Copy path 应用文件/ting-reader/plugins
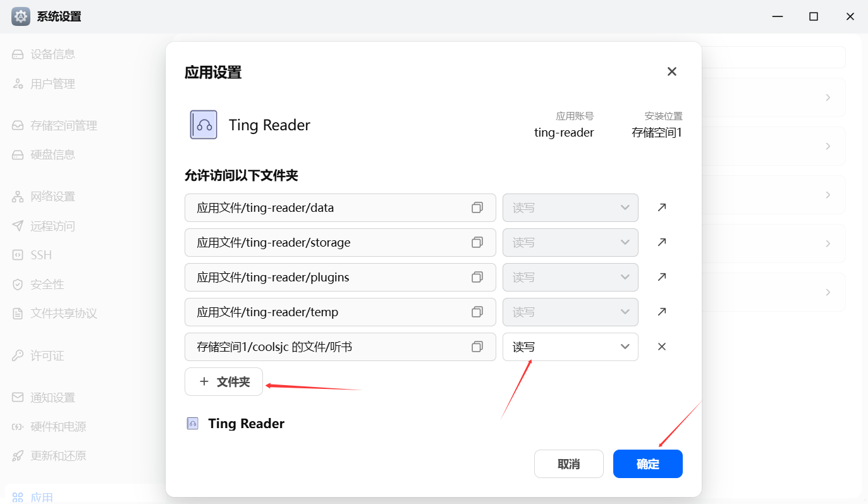 tap(477, 277)
